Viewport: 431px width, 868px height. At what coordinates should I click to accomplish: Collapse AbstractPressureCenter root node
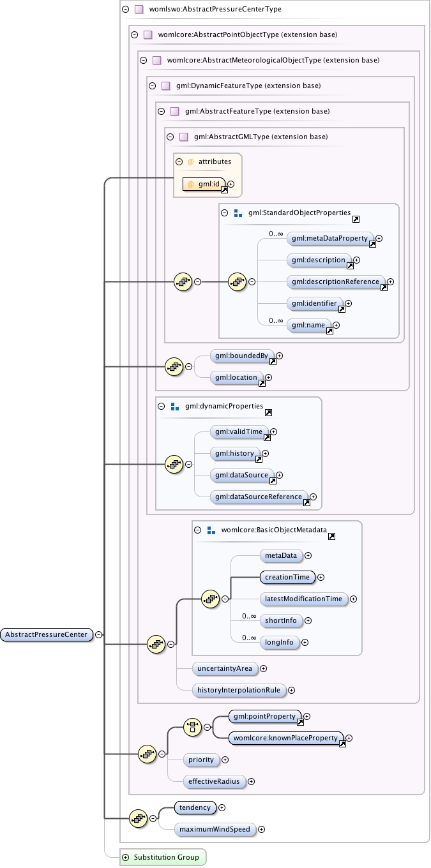coord(99,634)
